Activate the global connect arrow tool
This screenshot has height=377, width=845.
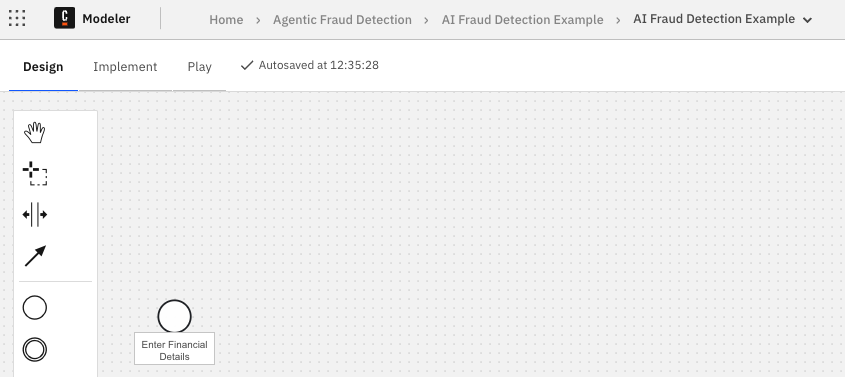point(36,256)
